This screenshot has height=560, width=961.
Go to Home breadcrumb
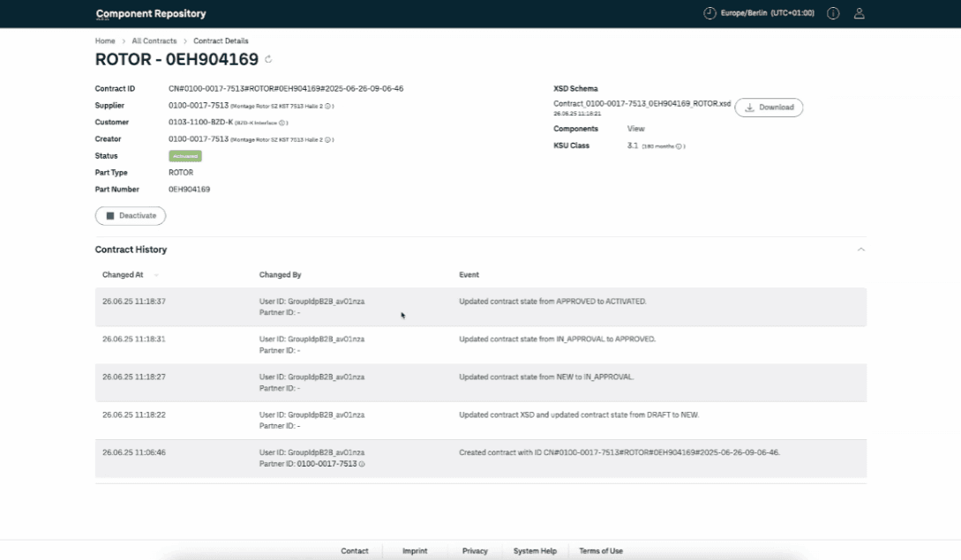click(x=105, y=41)
